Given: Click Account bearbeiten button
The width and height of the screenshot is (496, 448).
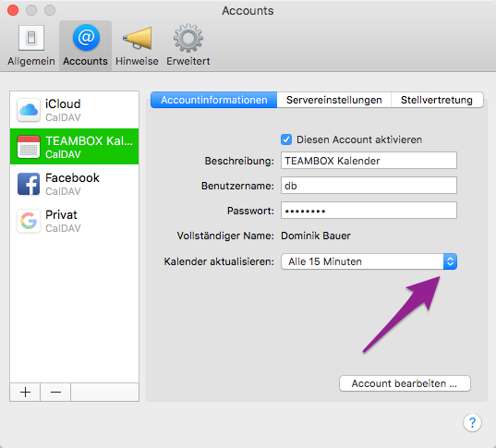Looking at the screenshot, I should coord(405,383).
